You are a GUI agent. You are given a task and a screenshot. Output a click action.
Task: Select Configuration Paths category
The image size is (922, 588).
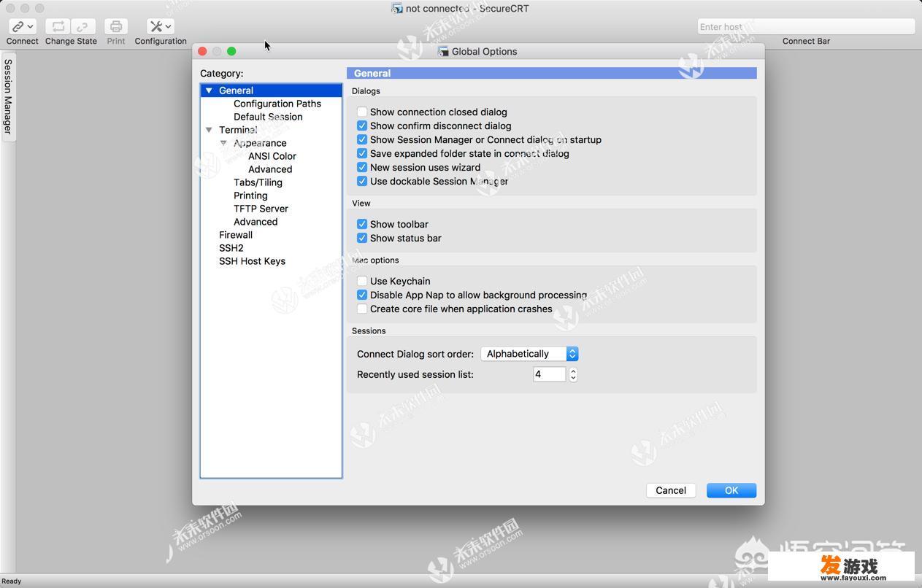277,104
